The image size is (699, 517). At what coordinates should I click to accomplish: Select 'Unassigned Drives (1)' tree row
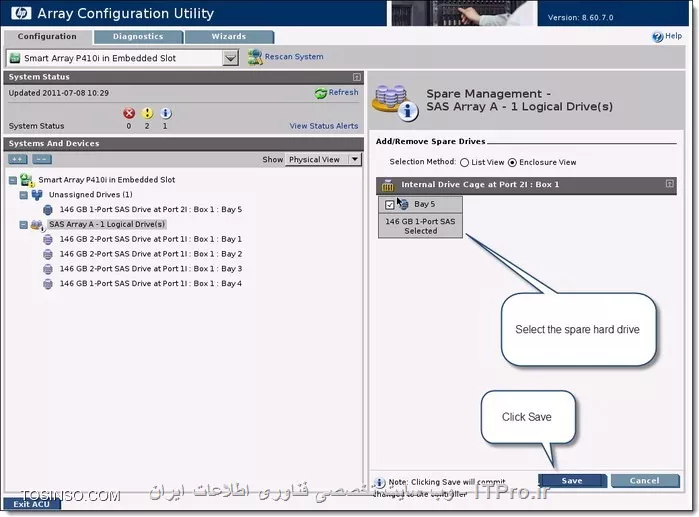coord(90,195)
